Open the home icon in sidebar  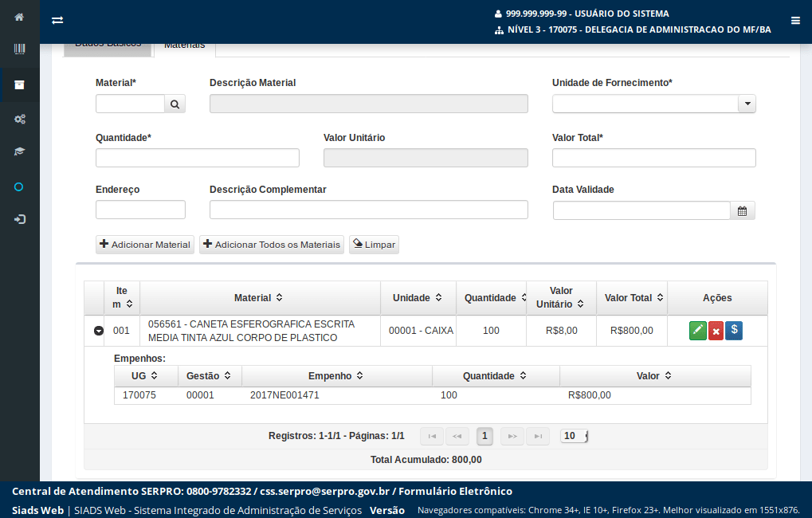pyautogui.click(x=19, y=17)
